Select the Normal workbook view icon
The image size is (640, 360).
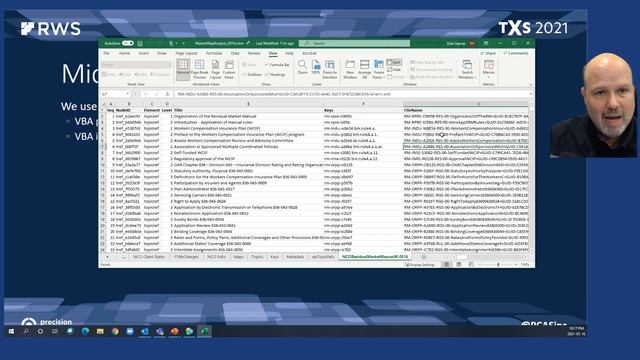pyautogui.click(x=183, y=69)
